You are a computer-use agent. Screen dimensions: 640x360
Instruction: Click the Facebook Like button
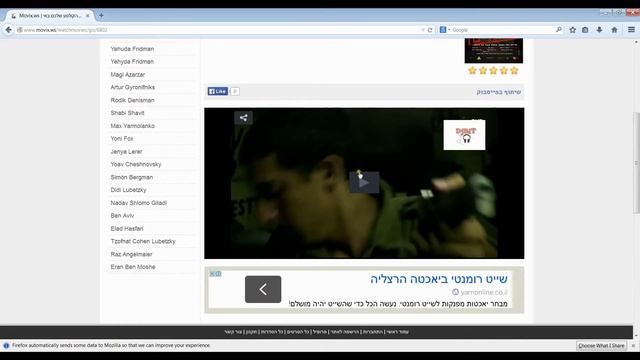tap(218, 91)
